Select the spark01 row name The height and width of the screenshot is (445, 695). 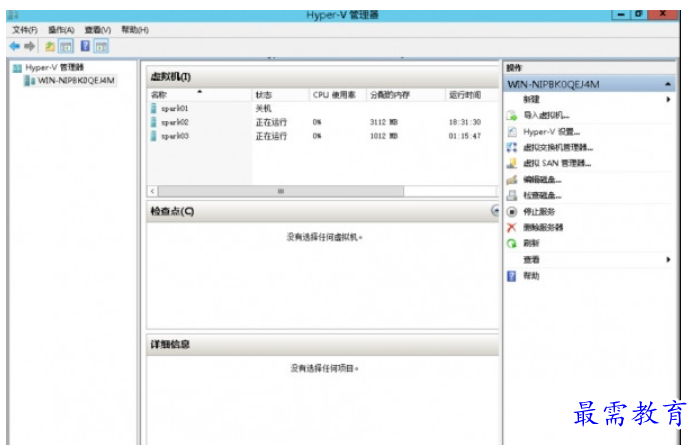[175, 109]
